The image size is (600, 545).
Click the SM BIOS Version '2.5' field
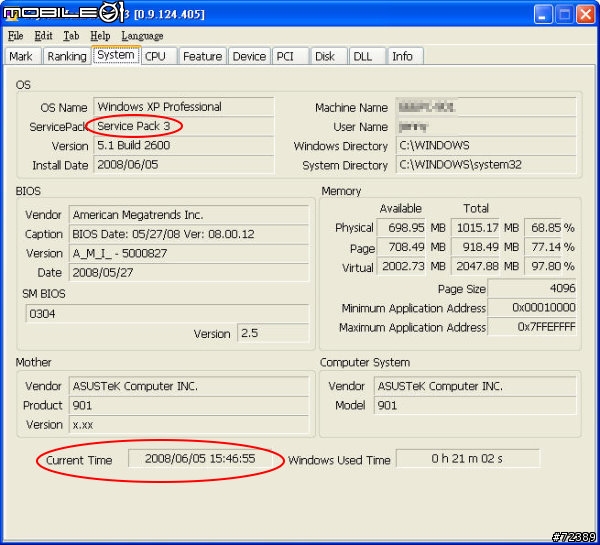(x=273, y=333)
